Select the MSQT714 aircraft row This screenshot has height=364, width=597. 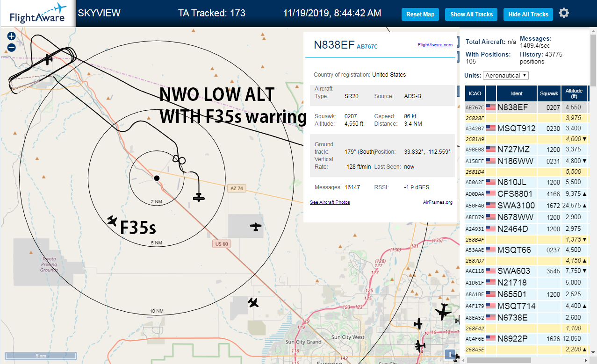527,306
